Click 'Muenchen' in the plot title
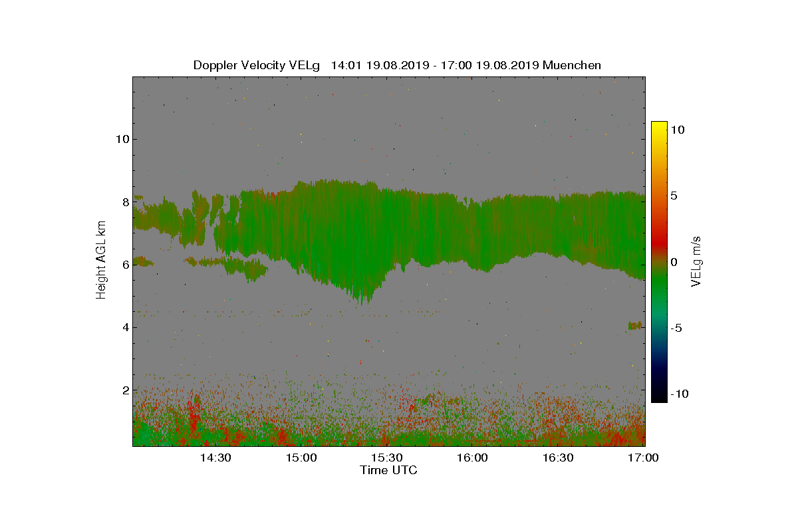The width and height of the screenshot is (798, 532). coord(572,65)
